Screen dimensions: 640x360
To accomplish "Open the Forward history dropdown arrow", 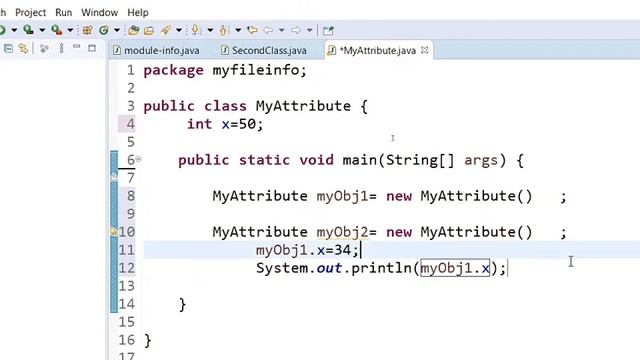I will 309,30.
